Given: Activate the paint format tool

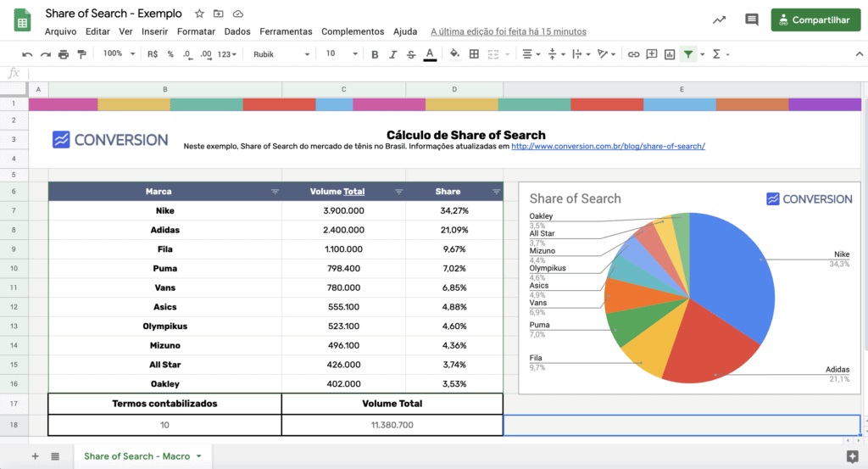Looking at the screenshot, I should pyautogui.click(x=82, y=54).
